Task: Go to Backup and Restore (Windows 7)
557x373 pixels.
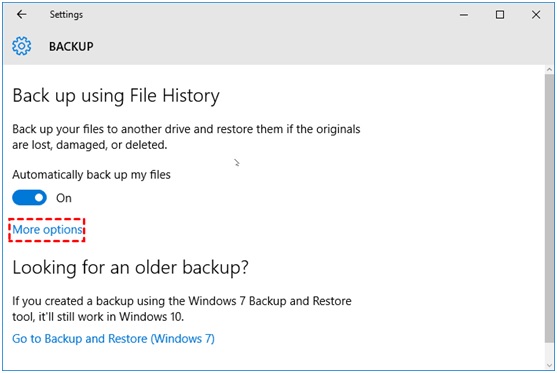Action: tap(113, 339)
